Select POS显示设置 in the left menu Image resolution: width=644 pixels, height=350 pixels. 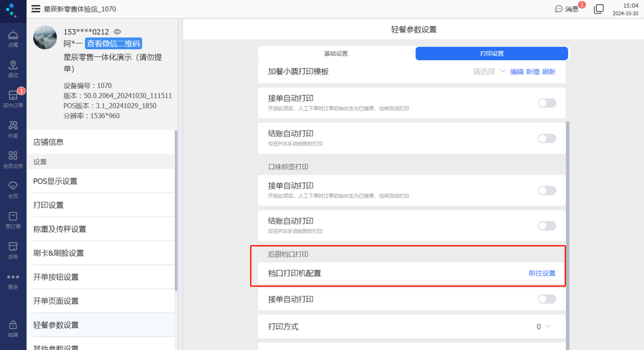(x=101, y=181)
